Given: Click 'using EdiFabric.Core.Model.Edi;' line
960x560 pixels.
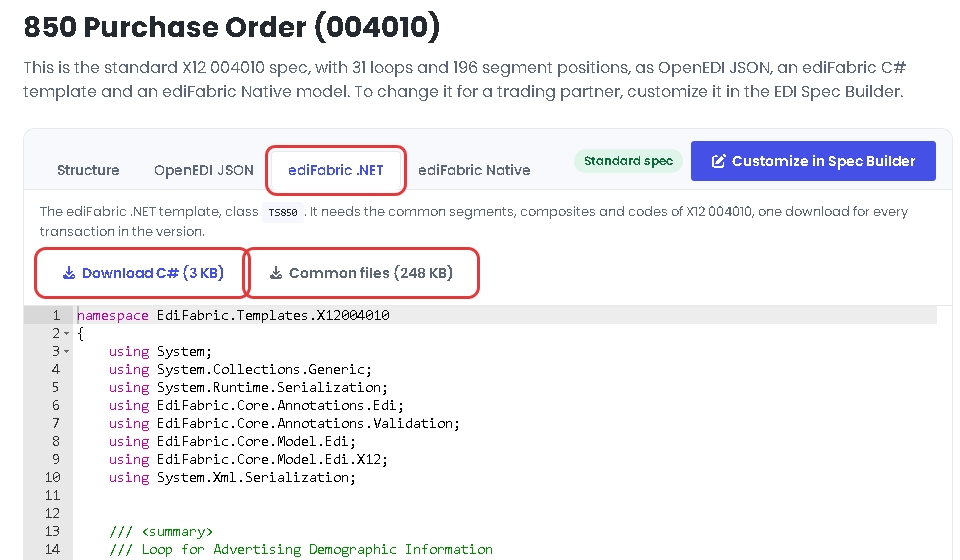Looking at the screenshot, I should click(232, 441).
